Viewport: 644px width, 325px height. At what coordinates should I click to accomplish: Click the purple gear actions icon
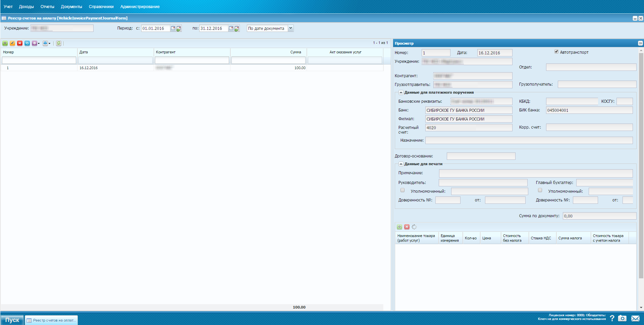point(34,43)
